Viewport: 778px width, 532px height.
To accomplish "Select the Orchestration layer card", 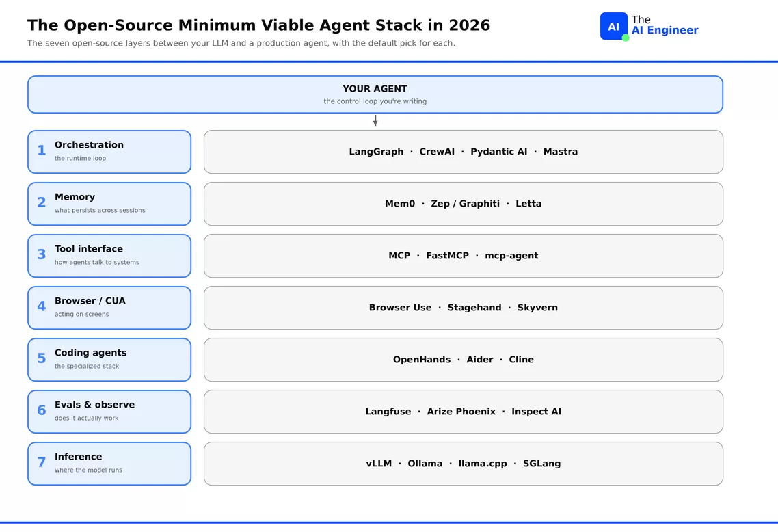I will (x=109, y=152).
